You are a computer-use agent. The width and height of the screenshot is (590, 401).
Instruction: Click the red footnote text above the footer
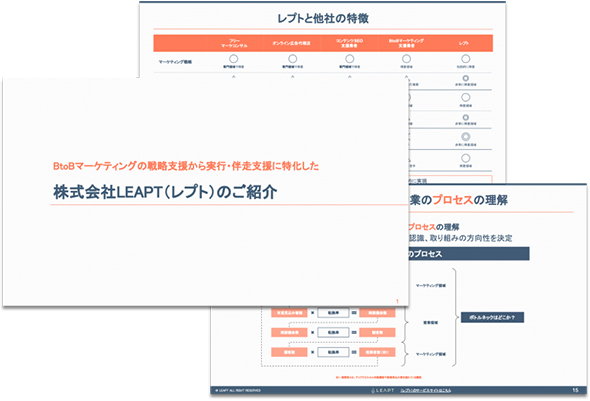(379, 377)
